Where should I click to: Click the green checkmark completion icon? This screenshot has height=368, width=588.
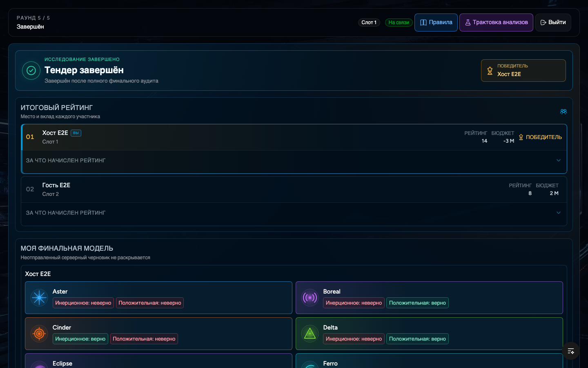point(31,70)
